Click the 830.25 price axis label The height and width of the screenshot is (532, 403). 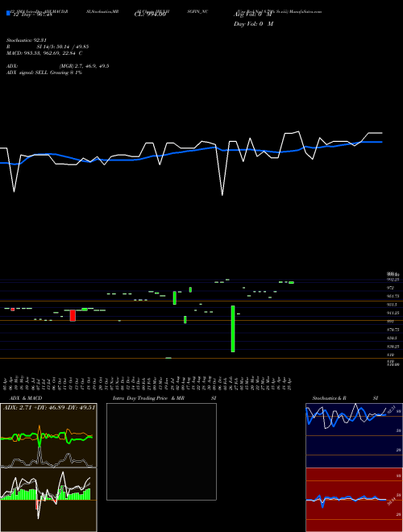392,347
